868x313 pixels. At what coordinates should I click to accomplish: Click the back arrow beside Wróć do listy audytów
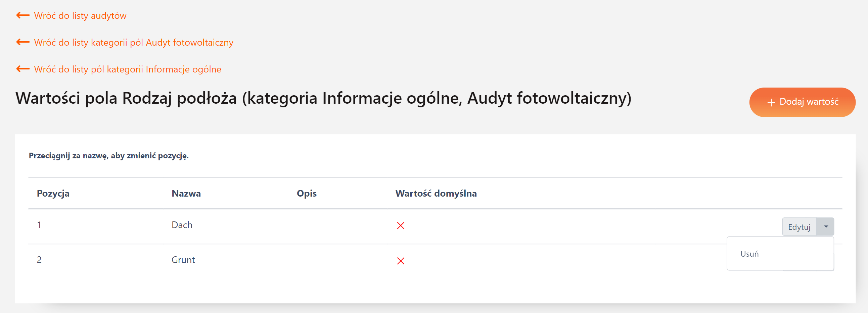23,15
